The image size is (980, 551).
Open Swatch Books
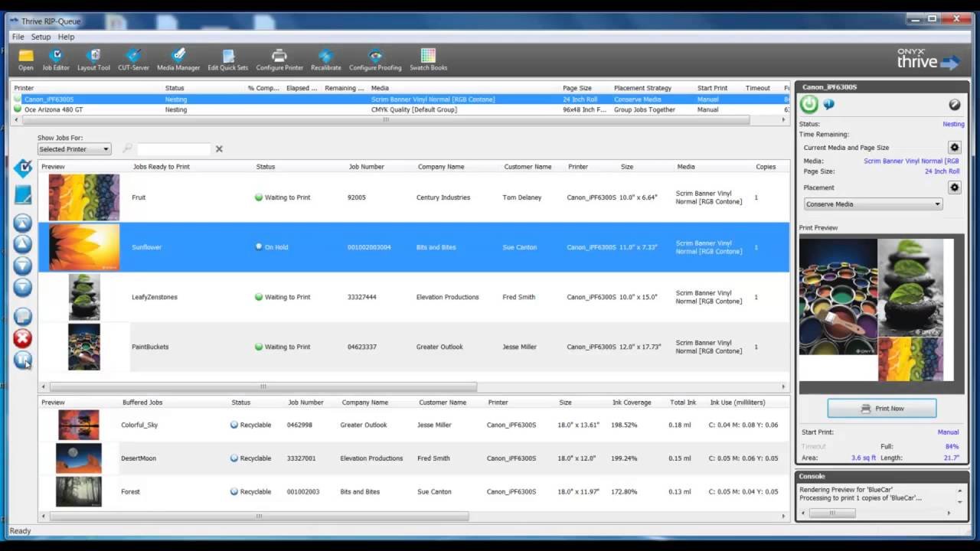pyautogui.click(x=428, y=59)
